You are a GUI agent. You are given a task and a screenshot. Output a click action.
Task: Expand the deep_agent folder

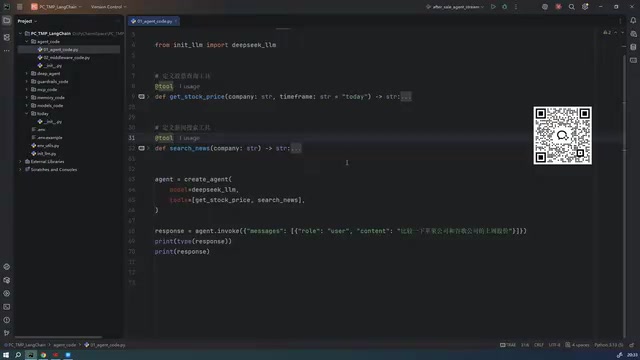point(27,73)
